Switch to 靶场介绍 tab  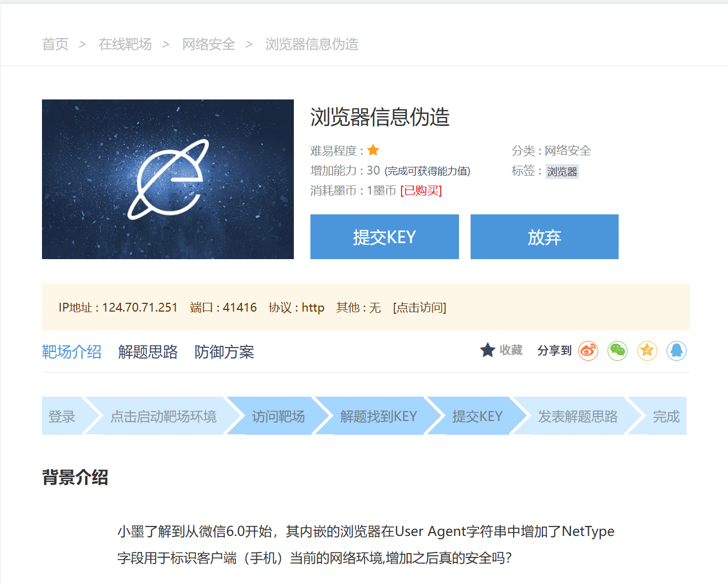72,352
